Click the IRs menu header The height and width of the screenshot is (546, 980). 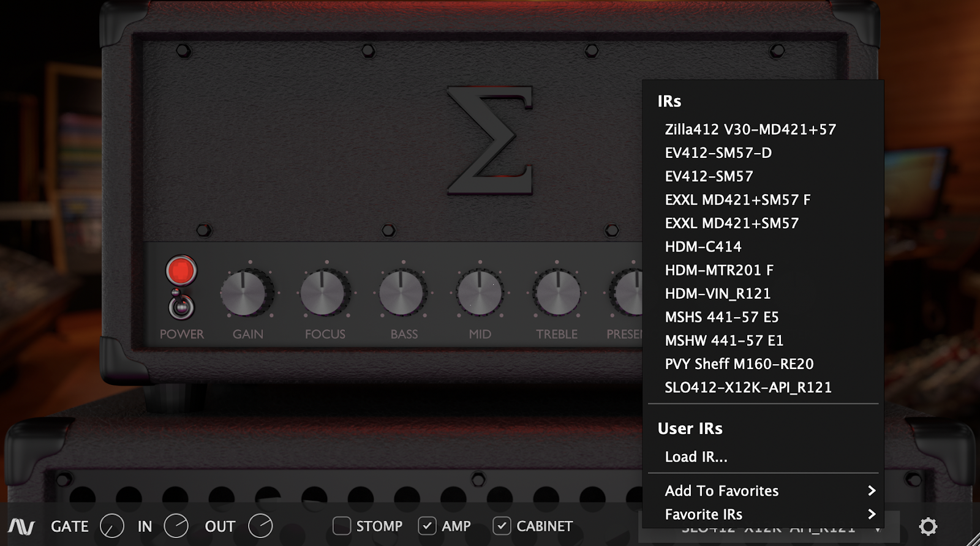pos(669,101)
